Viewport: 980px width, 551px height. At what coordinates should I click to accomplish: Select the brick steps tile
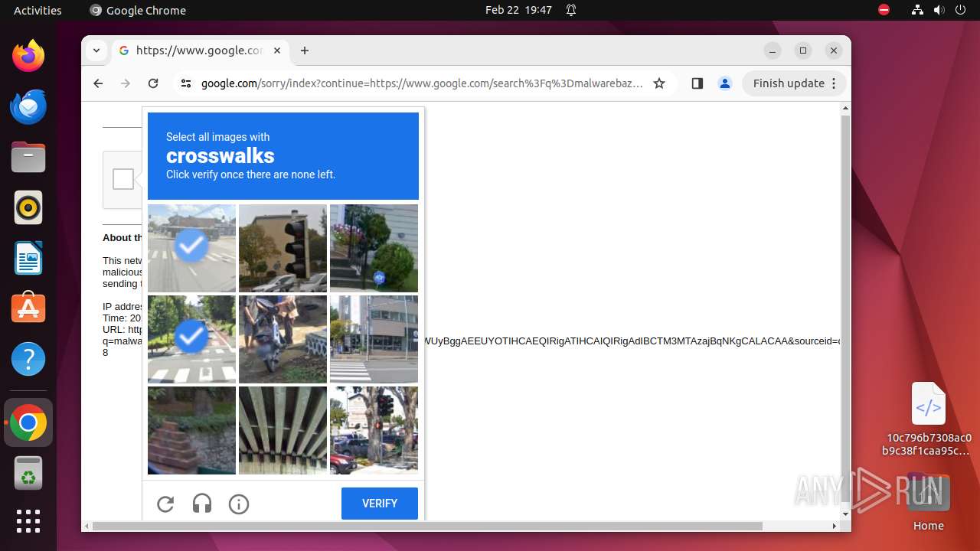pyautogui.click(x=191, y=430)
